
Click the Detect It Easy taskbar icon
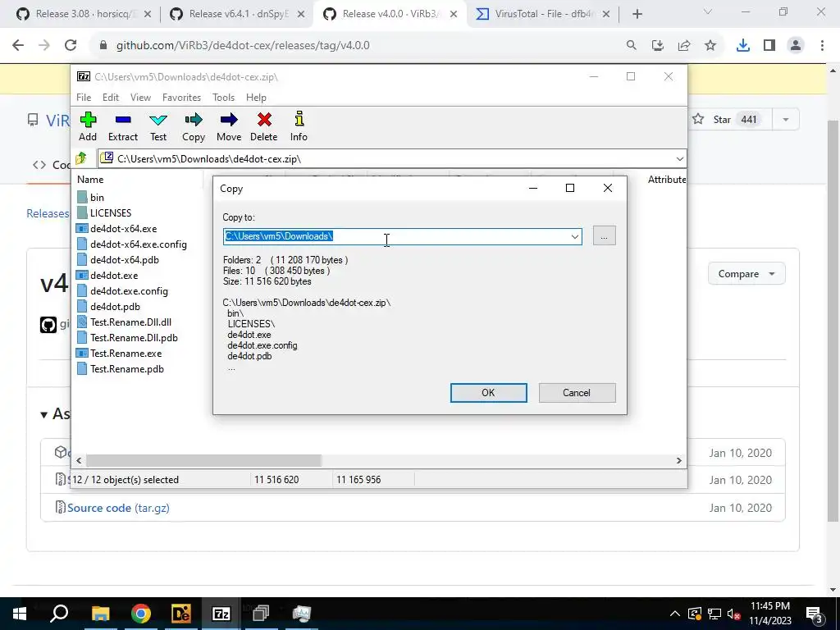181,614
